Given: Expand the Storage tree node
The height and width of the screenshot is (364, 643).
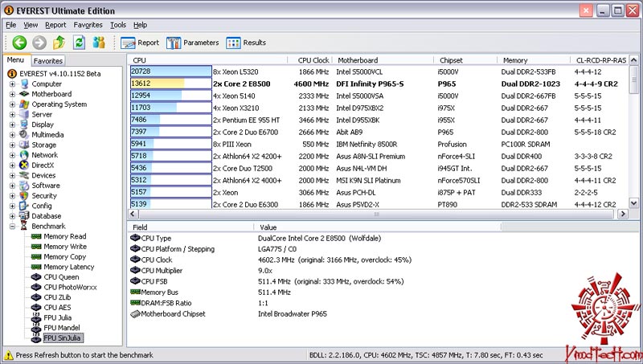Looking at the screenshot, I should coord(12,145).
